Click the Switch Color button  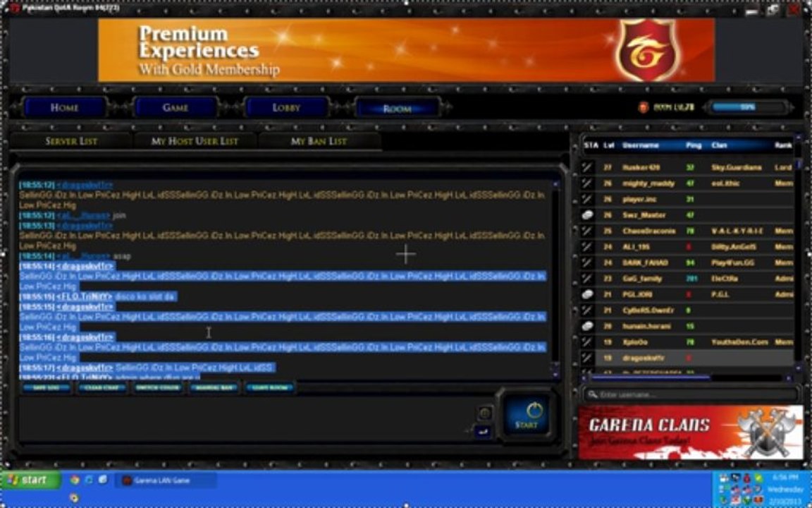158,388
